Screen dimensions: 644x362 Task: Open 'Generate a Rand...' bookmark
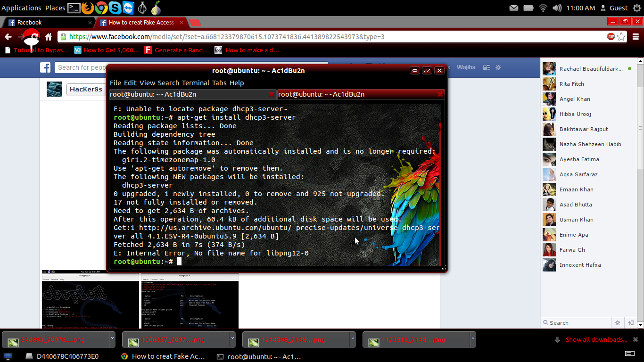coord(177,50)
